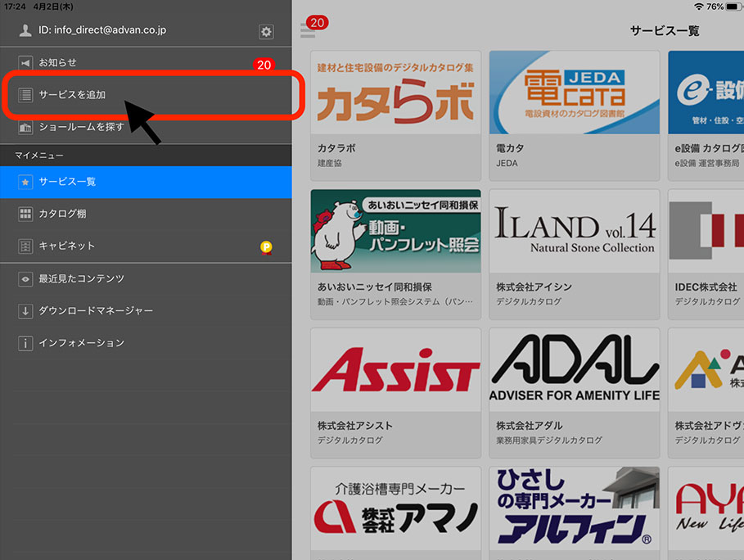Viewport: 744px width, 560px height.
Task: Open the 電カタ JEDA service card
Action: pyautogui.click(x=574, y=115)
